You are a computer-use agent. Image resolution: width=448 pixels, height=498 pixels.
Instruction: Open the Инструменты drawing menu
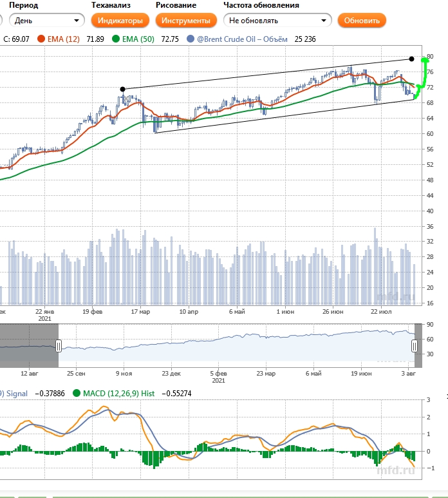185,20
